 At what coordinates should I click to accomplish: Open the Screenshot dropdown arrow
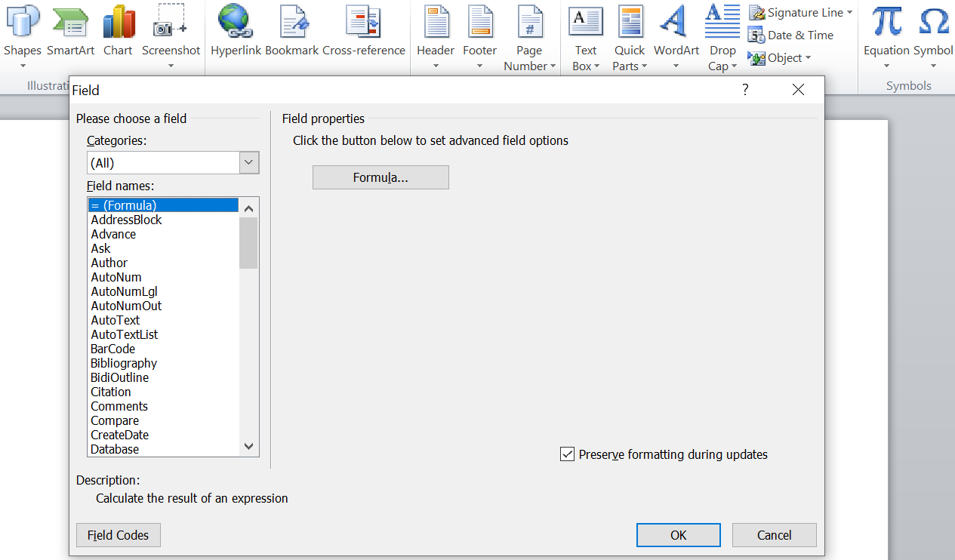tap(171, 66)
